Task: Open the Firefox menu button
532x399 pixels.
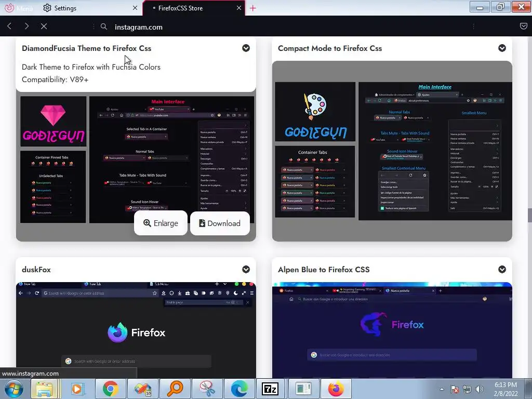Action: click(x=19, y=8)
